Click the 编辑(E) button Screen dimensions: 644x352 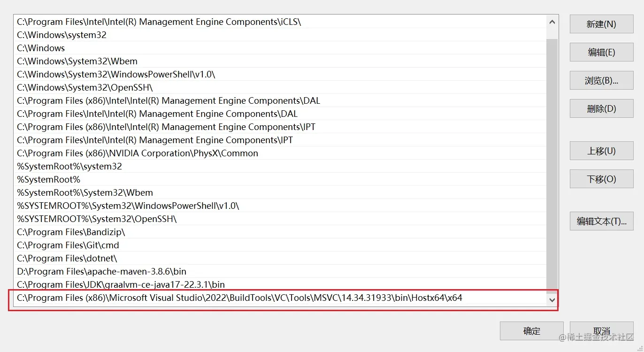[601, 52]
